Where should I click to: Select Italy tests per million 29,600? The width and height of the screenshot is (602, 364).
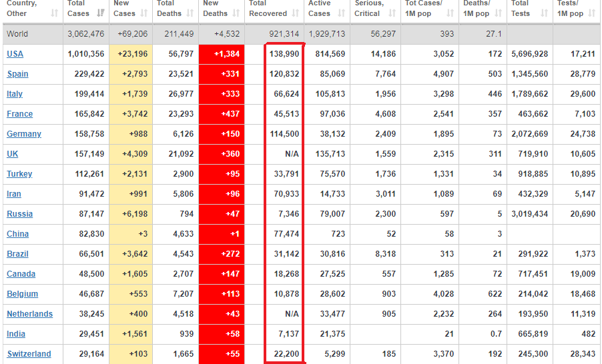pos(583,94)
